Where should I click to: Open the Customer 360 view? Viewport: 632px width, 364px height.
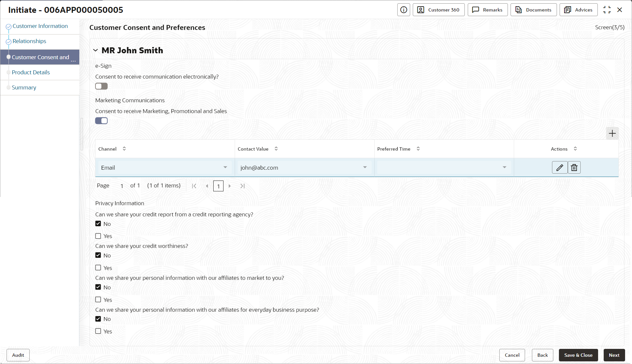coord(438,10)
